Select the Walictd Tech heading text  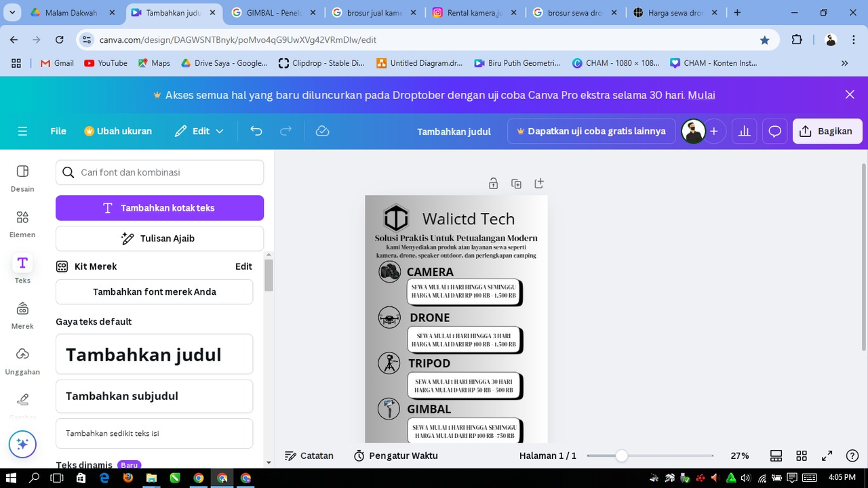click(x=469, y=219)
